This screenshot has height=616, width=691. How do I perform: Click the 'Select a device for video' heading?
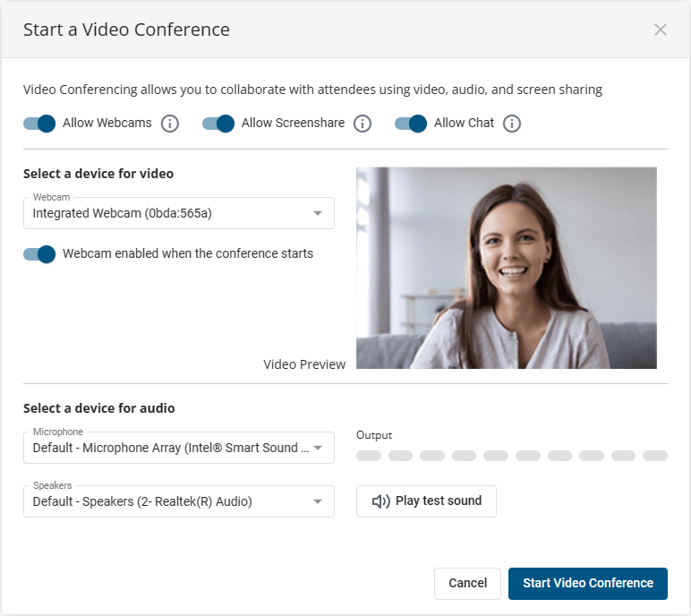click(x=98, y=174)
